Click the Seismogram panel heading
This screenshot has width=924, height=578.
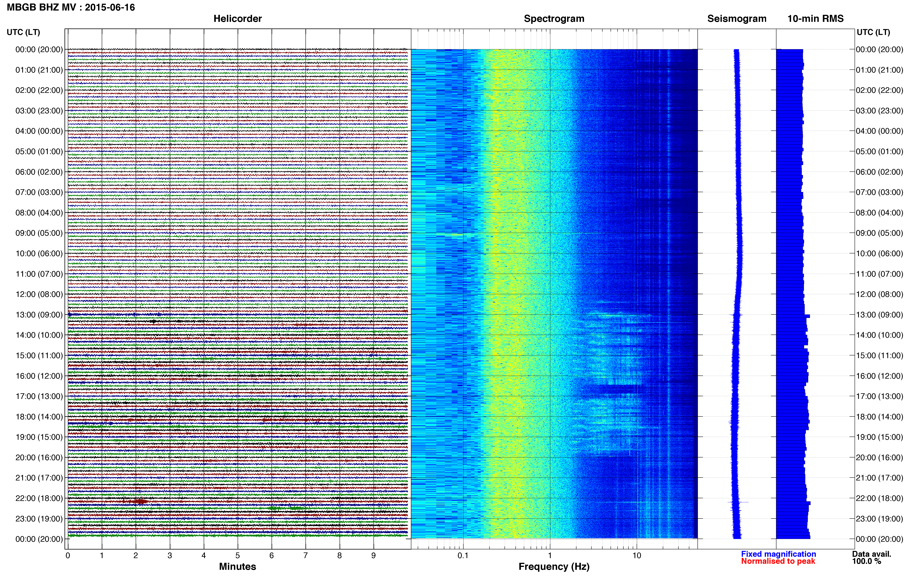tap(737, 18)
